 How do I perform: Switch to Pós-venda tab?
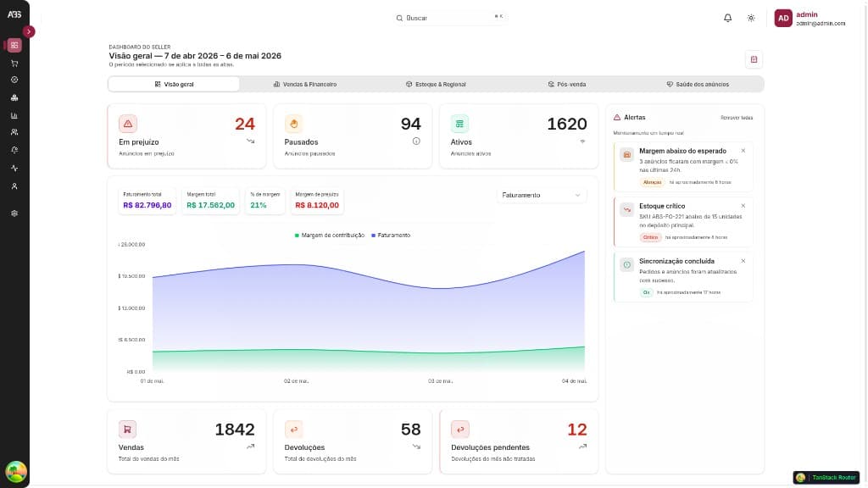click(567, 84)
